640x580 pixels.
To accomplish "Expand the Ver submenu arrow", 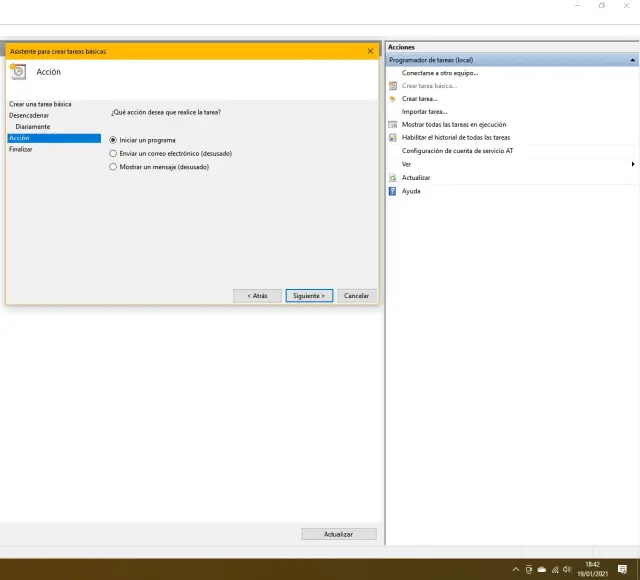I will click(x=633, y=164).
